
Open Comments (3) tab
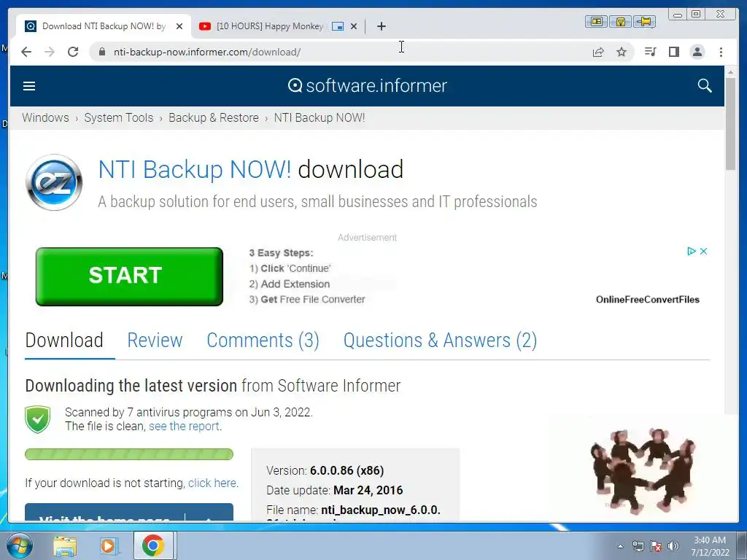pyautogui.click(x=263, y=341)
